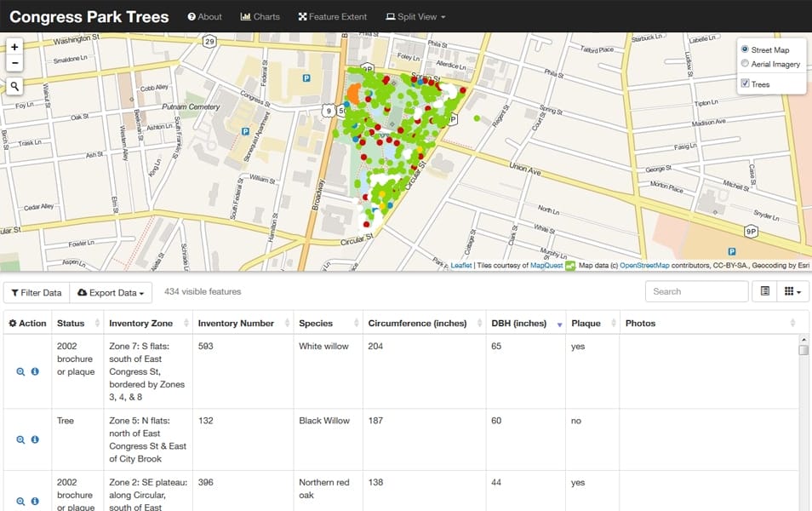Select the DBH value 65 cell
The height and width of the screenshot is (511, 812).
tap(526, 371)
